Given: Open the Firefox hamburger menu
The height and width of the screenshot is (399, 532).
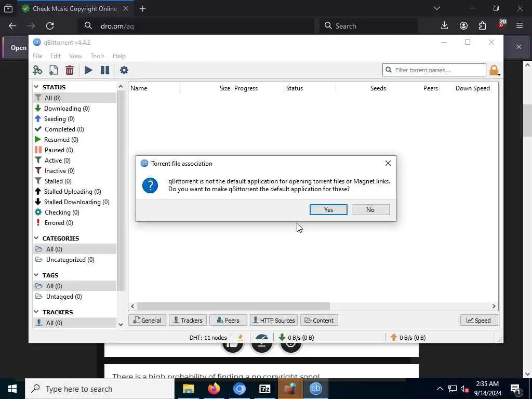Looking at the screenshot, I should pyautogui.click(x=520, y=26).
